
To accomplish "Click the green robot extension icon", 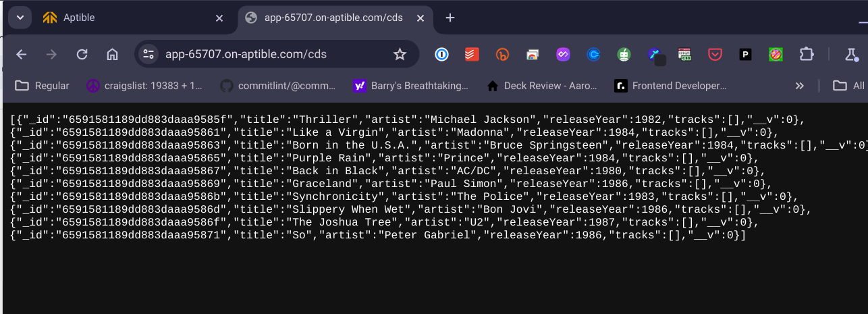I will click(x=624, y=54).
